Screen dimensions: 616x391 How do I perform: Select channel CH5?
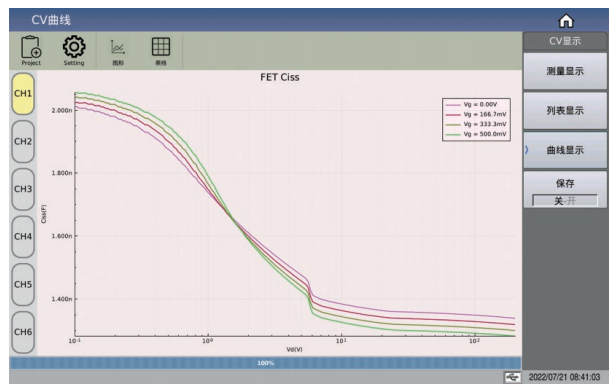coord(23,285)
